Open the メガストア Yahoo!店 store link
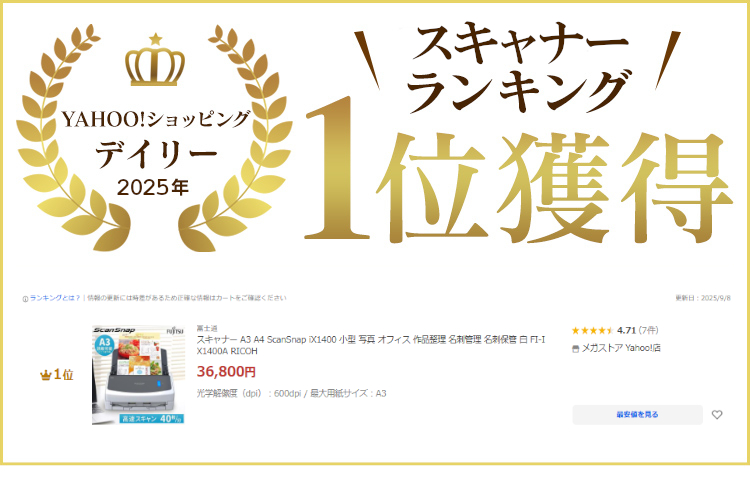This screenshot has width=750, height=488. (x=621, y=348)
